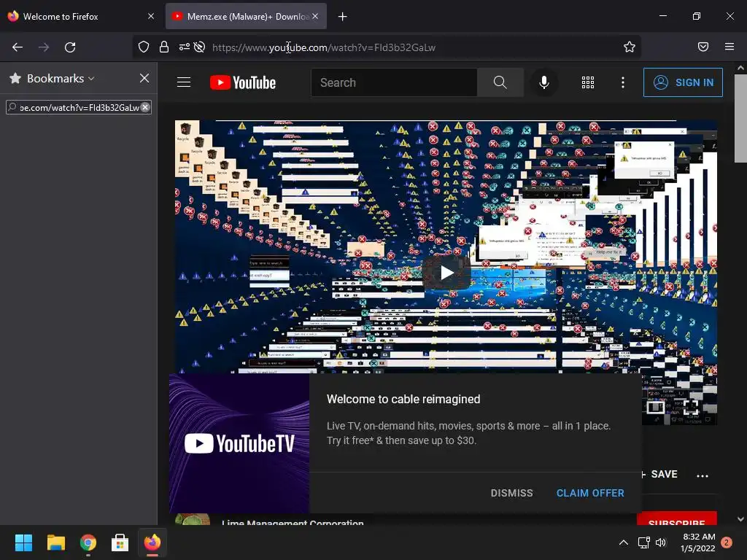747x560 pixels.
Task: Bookmark this page with the star icon
Action: pos(630,47)
